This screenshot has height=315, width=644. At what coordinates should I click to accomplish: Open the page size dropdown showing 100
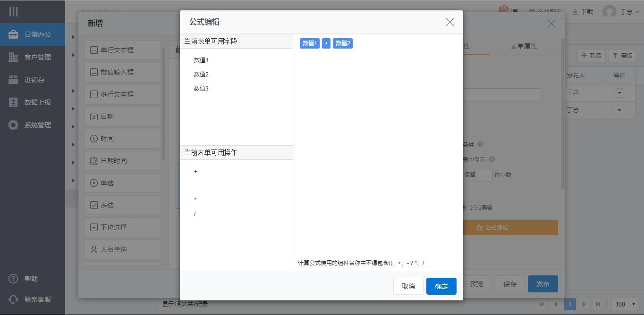pos(625,304)
